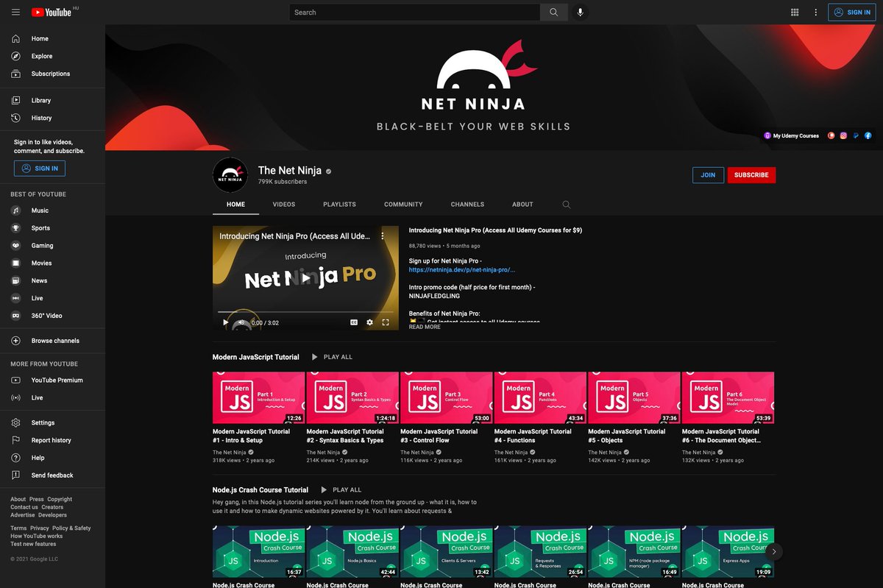Image resolution: width=883 pixels, height=588 pixels.
Task: Open Help in sidebar
Action: click(x=52, y=458)
